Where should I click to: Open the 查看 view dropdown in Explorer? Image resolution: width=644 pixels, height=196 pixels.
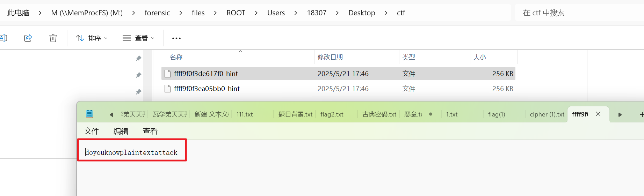(x=138, y=38)
